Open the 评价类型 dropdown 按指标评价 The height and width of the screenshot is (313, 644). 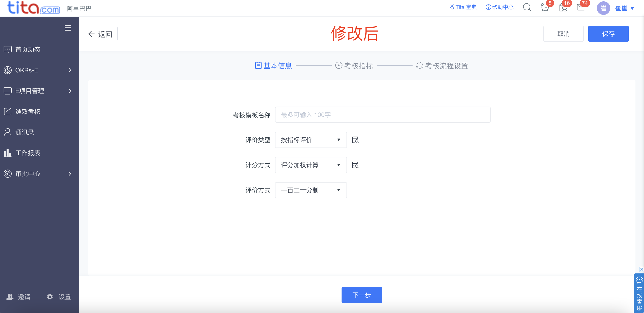311,140
